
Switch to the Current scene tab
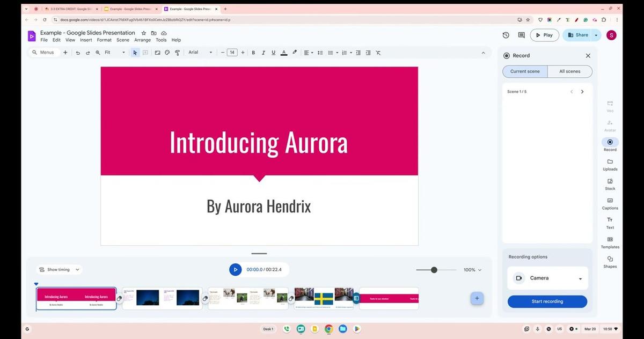(525, 71)
